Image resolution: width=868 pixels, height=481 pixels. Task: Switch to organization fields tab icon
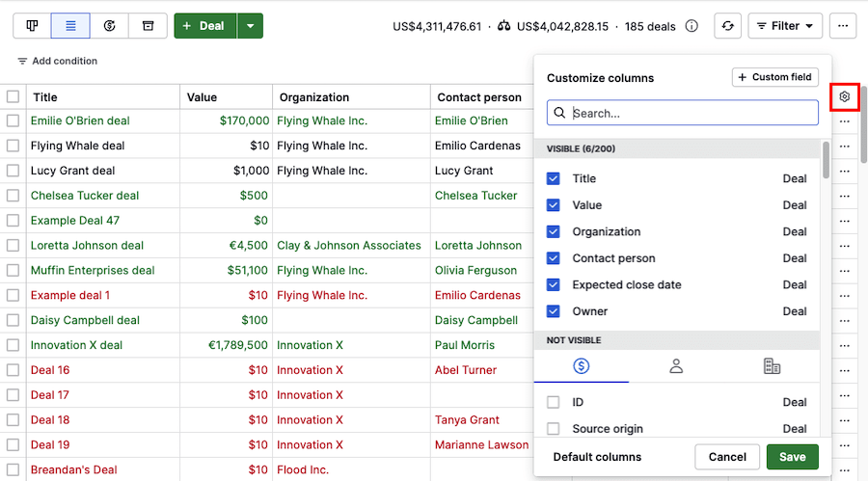(x=772, y=366)
